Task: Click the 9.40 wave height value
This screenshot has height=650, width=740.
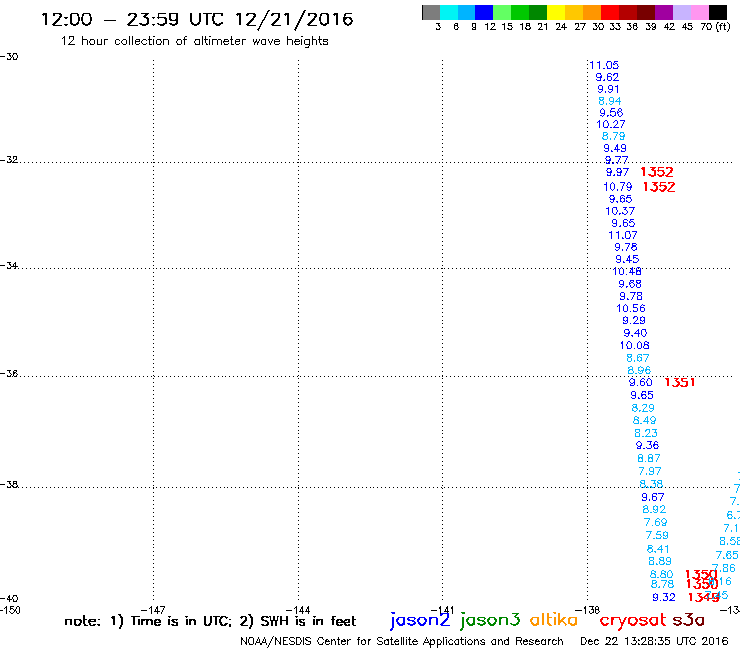Action: 635,333
